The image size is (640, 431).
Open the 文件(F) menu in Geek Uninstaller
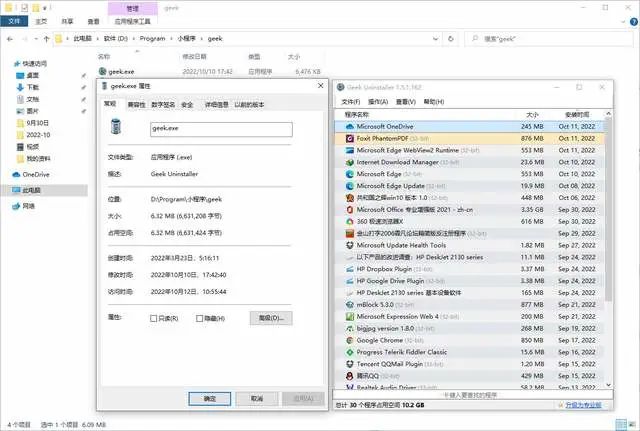pyautogui.click(x=351, y=102)
